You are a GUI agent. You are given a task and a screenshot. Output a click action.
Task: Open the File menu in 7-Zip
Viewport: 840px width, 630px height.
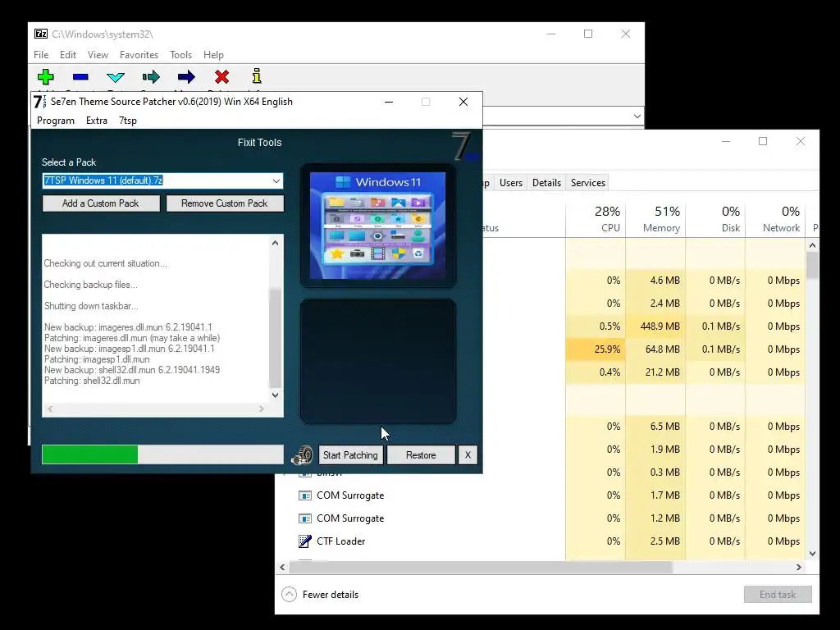[x=41, y=55]
